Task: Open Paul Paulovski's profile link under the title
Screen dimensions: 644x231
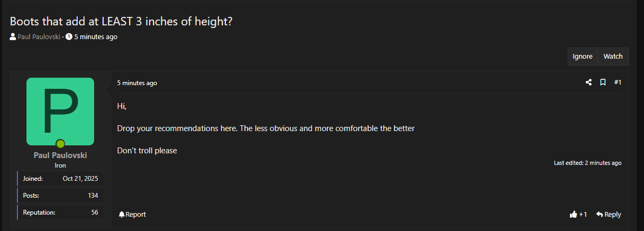Action: [x=39, y=37]
